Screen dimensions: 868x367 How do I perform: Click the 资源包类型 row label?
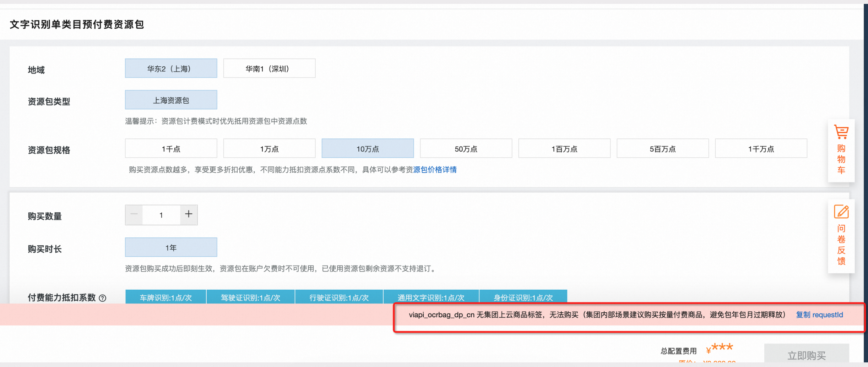[49, 102]
